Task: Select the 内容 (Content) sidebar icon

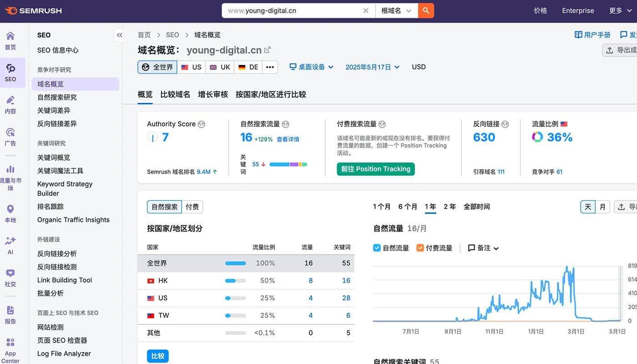Action: [x=10, y=104]
